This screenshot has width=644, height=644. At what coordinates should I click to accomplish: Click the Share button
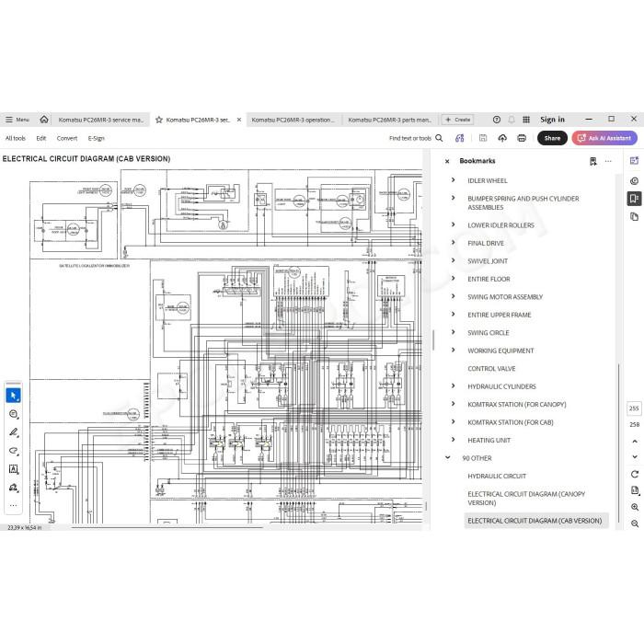click(x=552, y=138)
